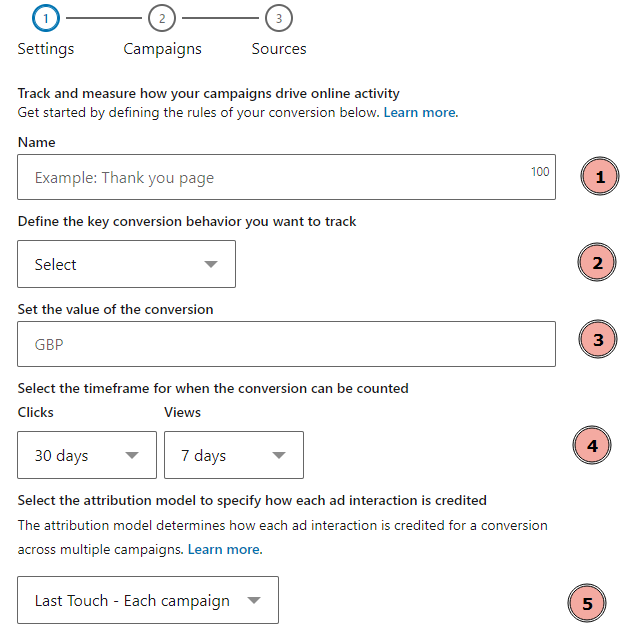
Task: Select the Settings step label
Action: 46,49
